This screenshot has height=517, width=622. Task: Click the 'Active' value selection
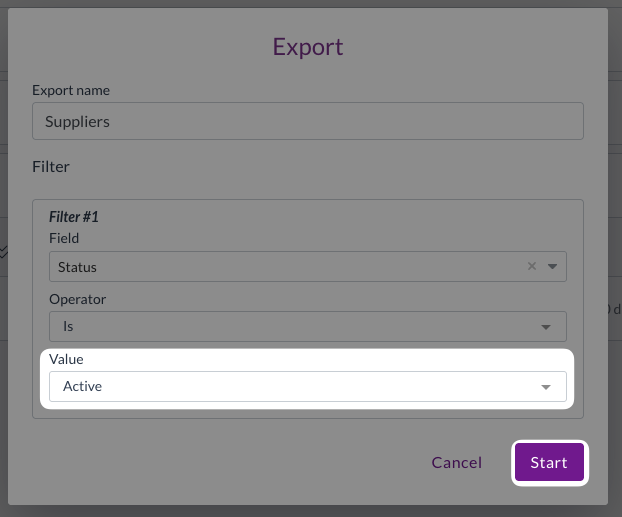[82, 387]
